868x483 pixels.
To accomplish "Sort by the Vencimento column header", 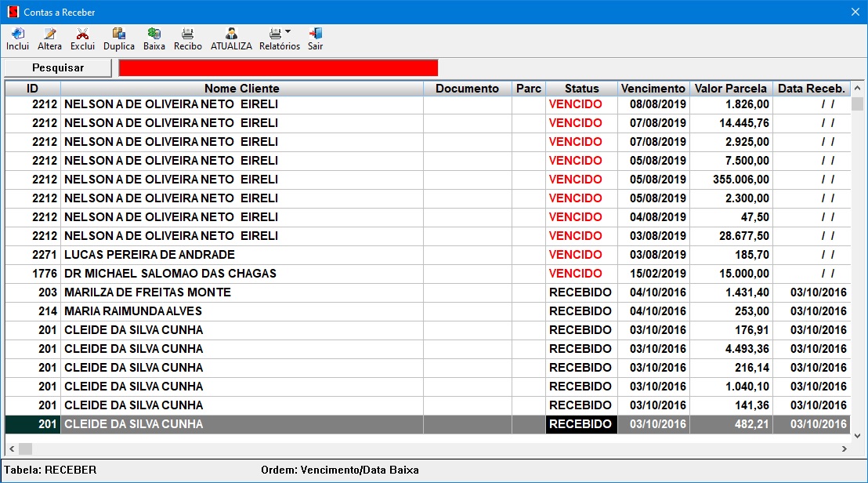I will 653,89.
